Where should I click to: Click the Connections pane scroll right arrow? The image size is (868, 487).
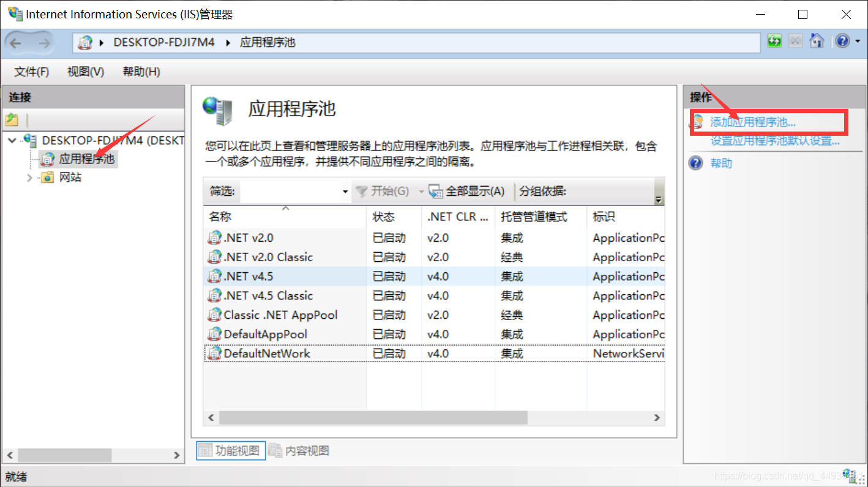coord(176,455)
